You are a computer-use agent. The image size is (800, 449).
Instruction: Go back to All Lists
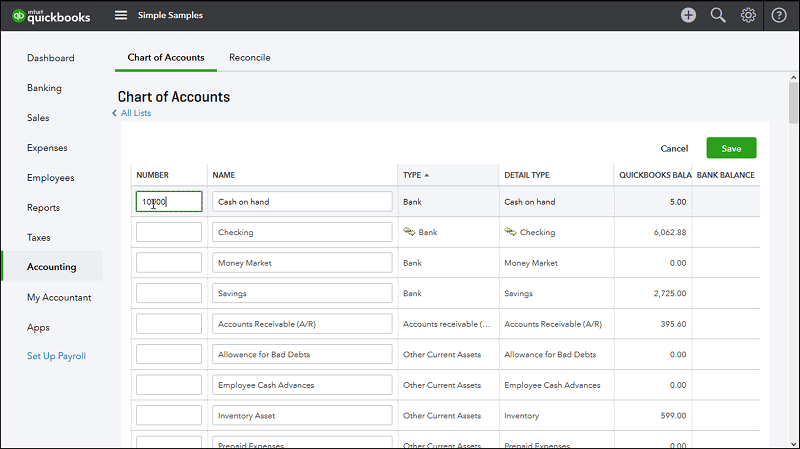132,113
